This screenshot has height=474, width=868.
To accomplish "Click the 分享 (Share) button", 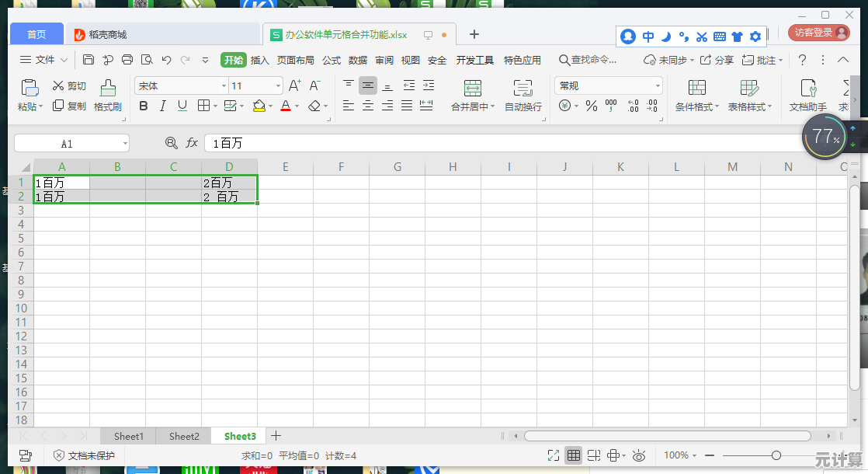I will 717,60.
